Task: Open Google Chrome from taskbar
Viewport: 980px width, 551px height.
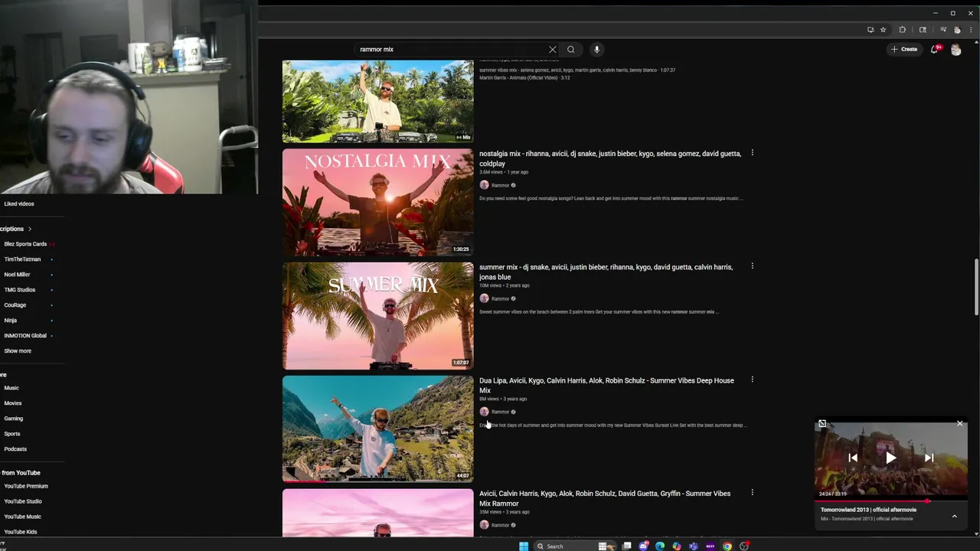Action: coord(727,546)
